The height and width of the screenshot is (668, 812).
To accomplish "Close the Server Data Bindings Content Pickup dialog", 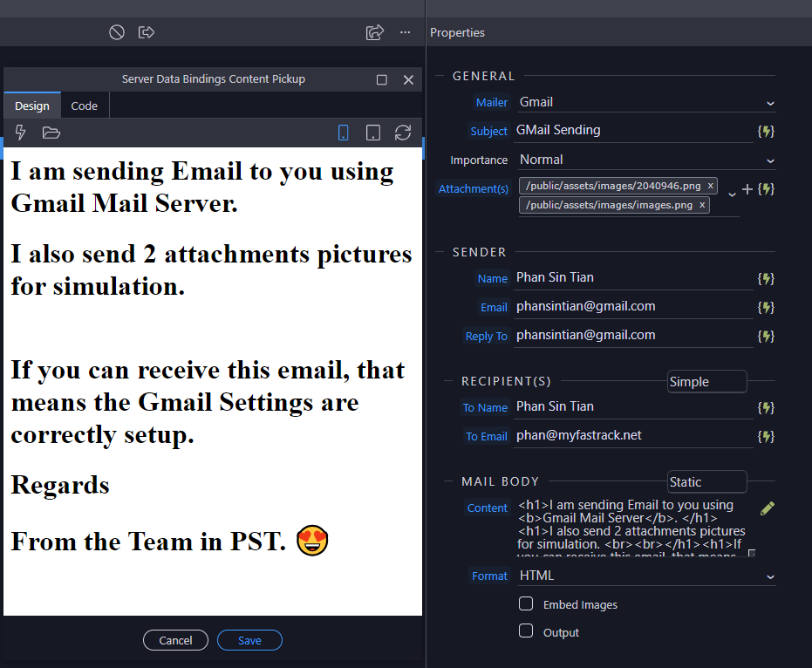I will [x=408, y=79].
